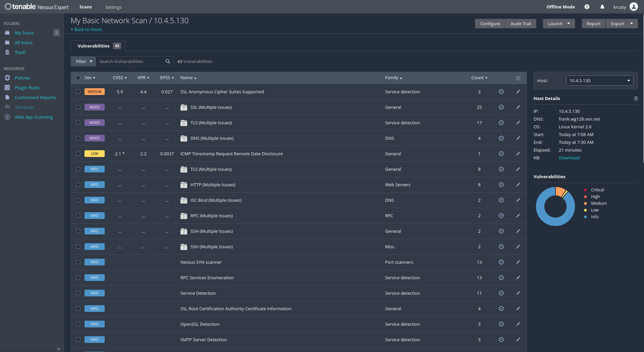Select the Vulnerabilities tab
The image size is (644, 352).
98,46
